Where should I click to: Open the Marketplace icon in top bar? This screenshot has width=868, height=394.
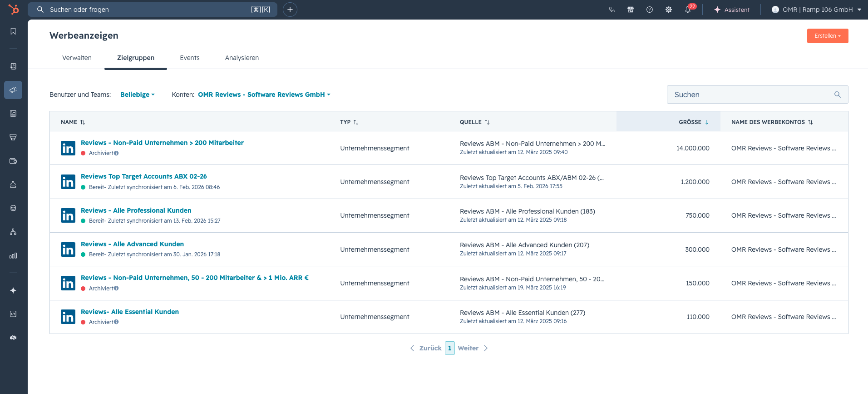[x=631, y=10]
